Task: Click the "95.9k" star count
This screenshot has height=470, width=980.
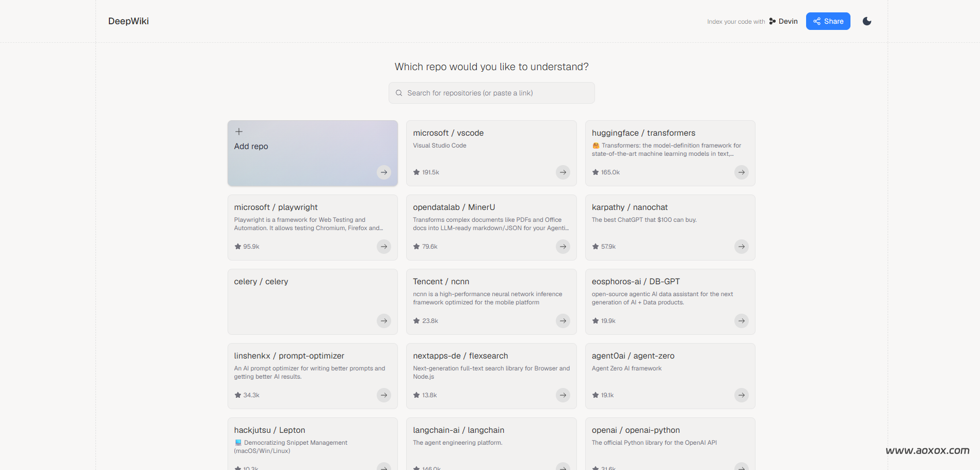Action: [x=251, y=247]
